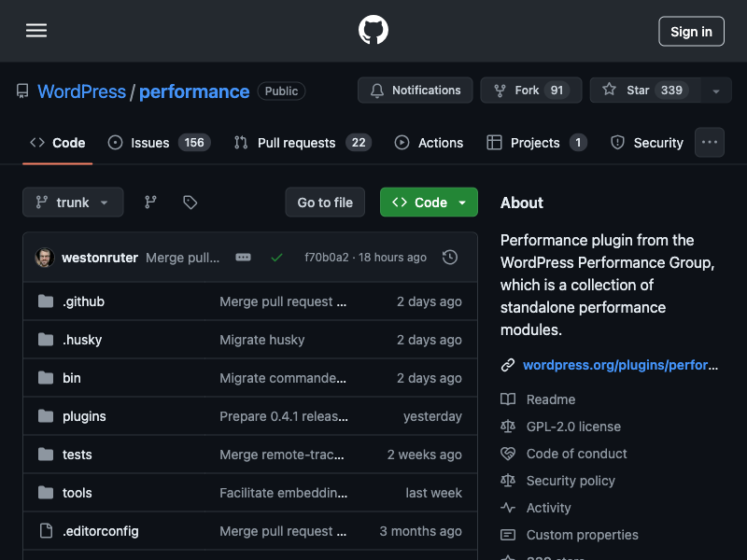Jump to the Readme
This screenshot has width=747, height=560.
(551, 399)
